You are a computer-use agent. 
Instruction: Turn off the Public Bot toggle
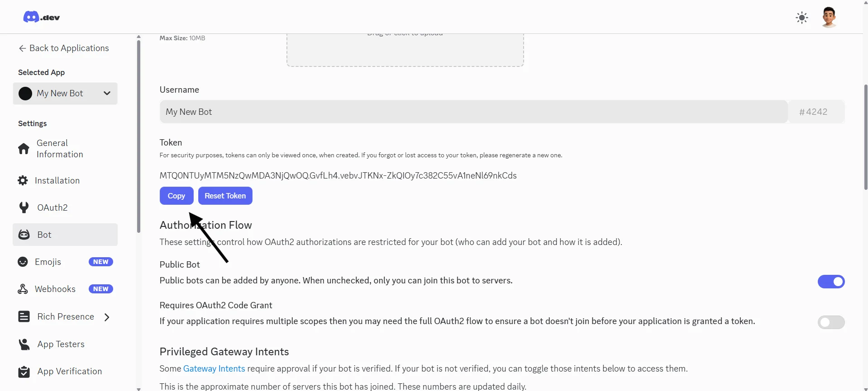pos(831,282)
